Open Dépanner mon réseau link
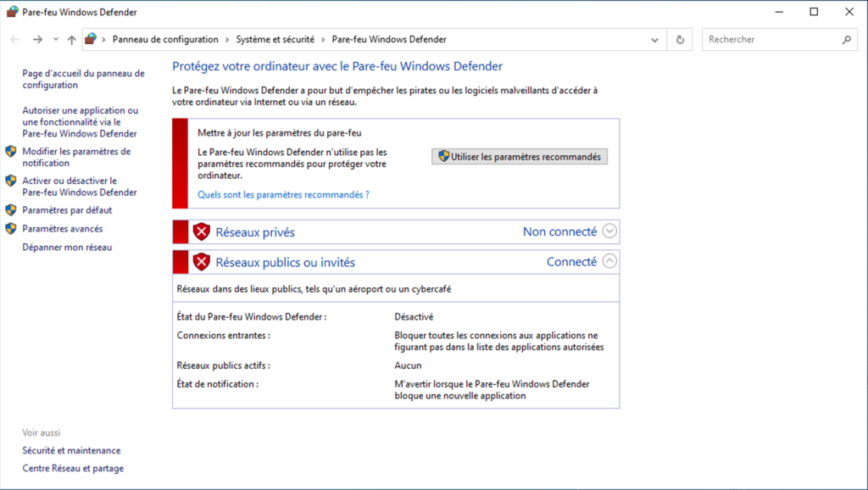This screenshot has height=490, width=868. 67,247
